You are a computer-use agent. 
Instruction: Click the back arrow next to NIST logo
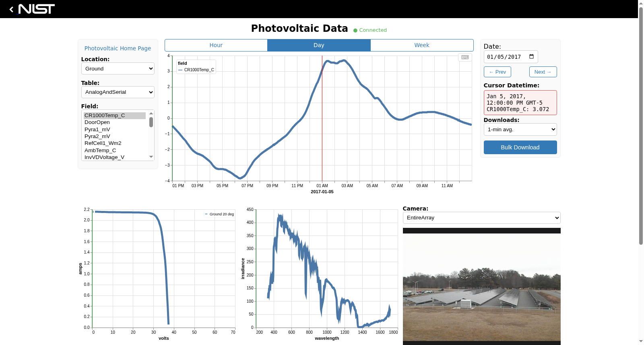11,9
